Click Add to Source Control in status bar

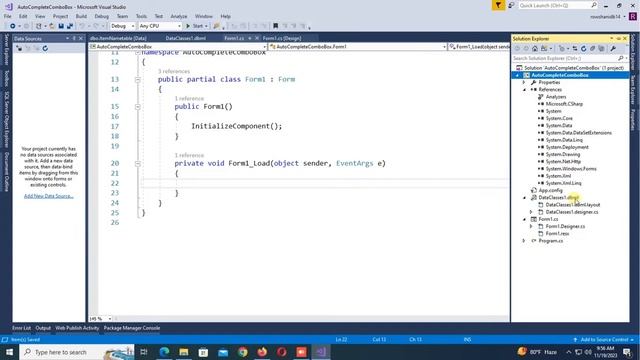click(x=604, y=340)
